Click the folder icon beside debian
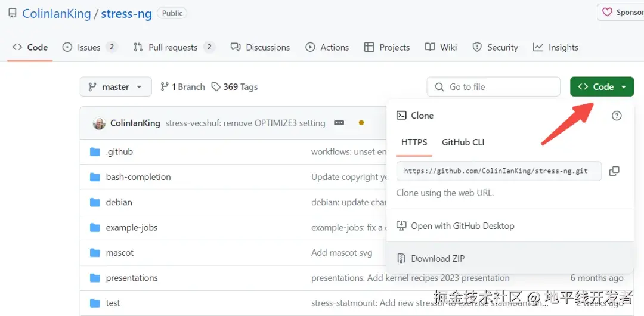This screenshot has width=644, height=316. coord(95,202)
